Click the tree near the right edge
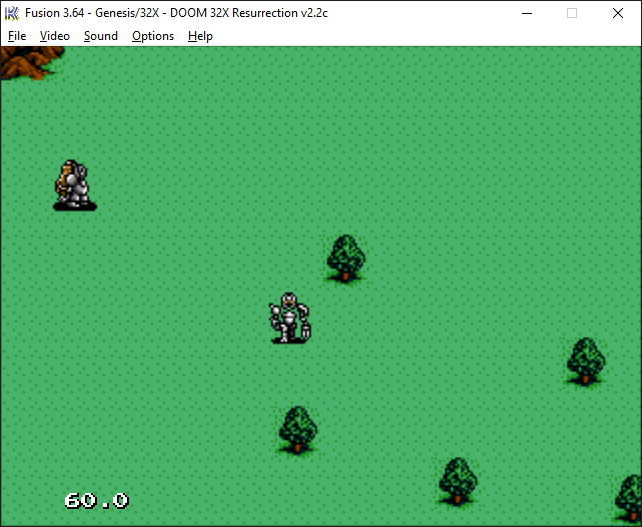 (x=585, y=360)
